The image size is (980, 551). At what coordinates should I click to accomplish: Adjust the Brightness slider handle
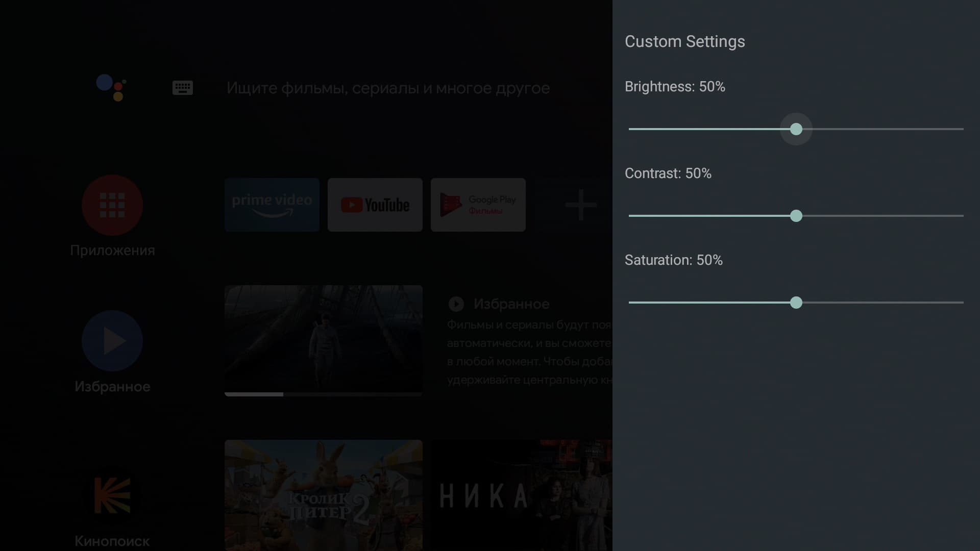pyautogui.click(x=796, y=129)
